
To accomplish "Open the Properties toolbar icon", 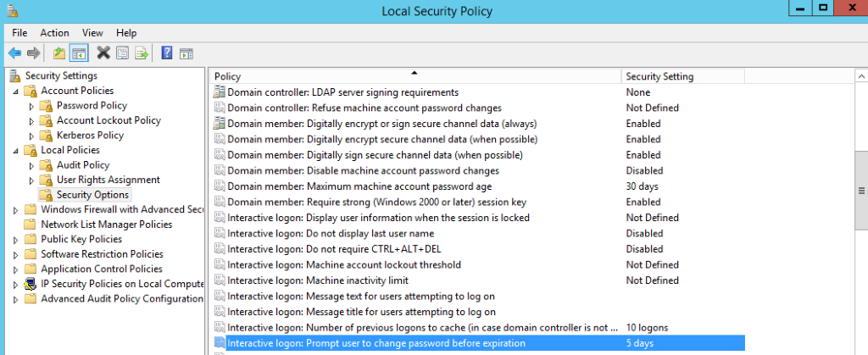I will 122,53.
